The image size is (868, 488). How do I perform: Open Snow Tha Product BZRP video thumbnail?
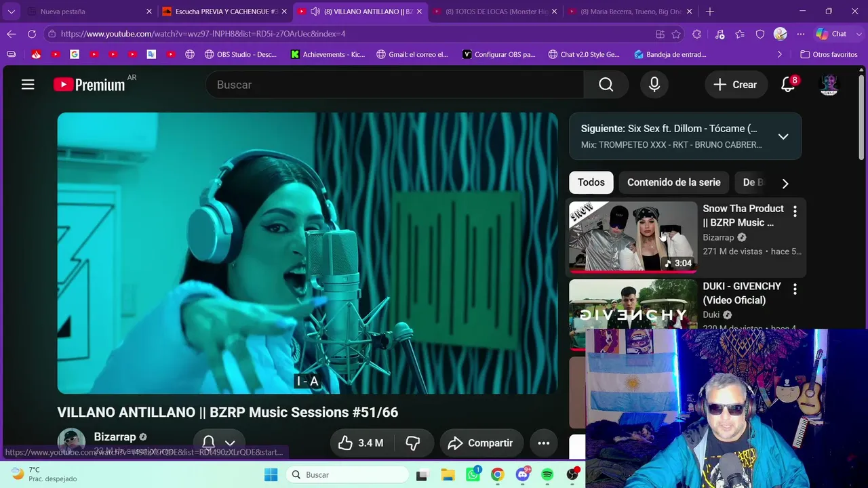[633, 237]
